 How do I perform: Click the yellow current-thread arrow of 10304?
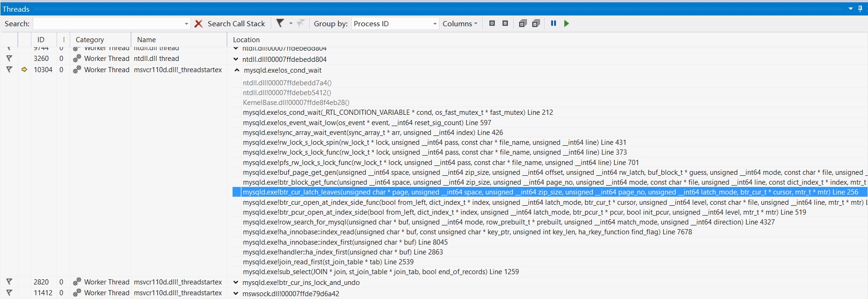24,69
